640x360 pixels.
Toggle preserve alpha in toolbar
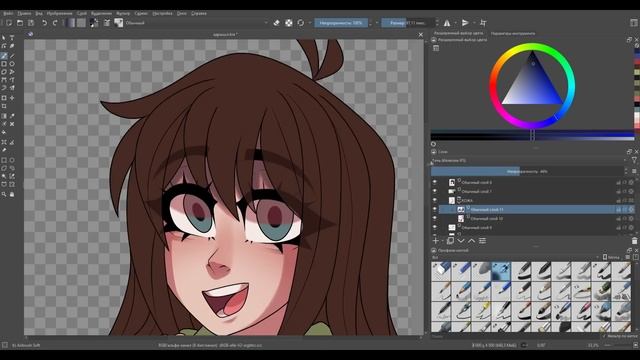289,23
